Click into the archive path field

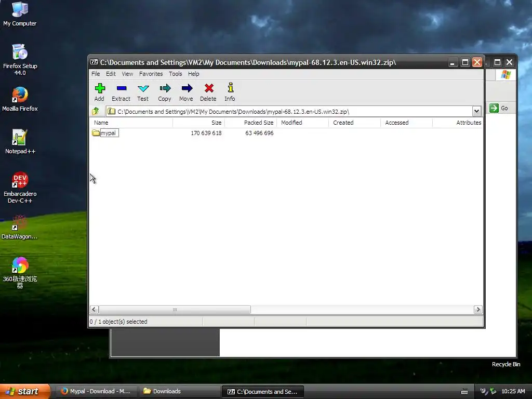pyautogui.click(x=289, y=111)
